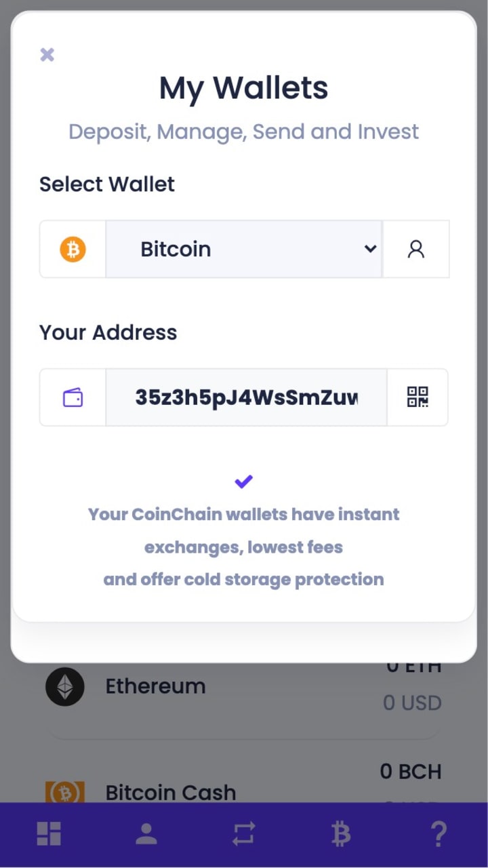488x868 pixels.
Task: Open the dashboard tab in bottom bar
Action: [x=49, y=834]
